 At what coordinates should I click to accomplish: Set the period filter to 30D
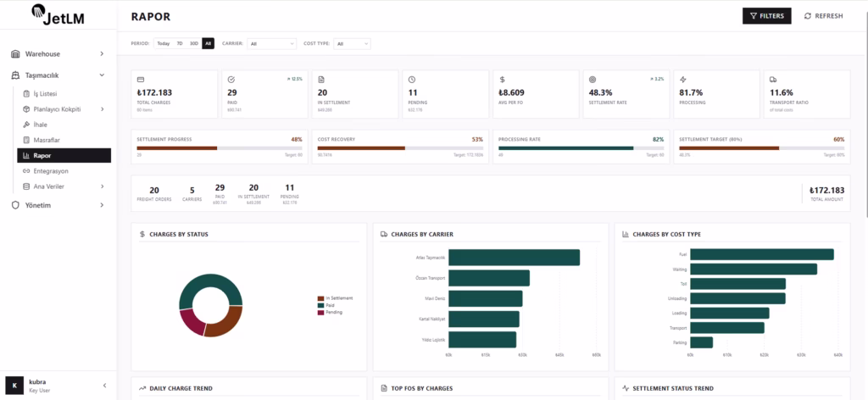point(193,43)
